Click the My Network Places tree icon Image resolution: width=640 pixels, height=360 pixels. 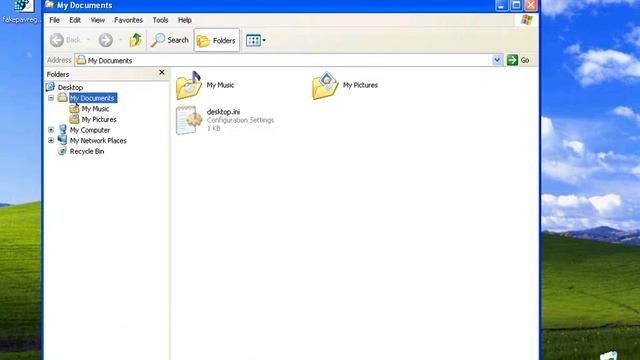coord(62,140)
